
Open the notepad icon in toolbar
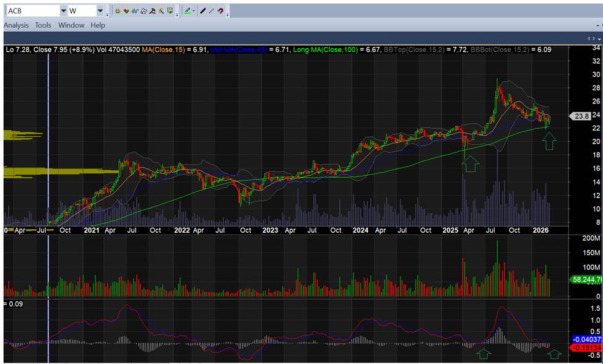(x=144, y=11)
